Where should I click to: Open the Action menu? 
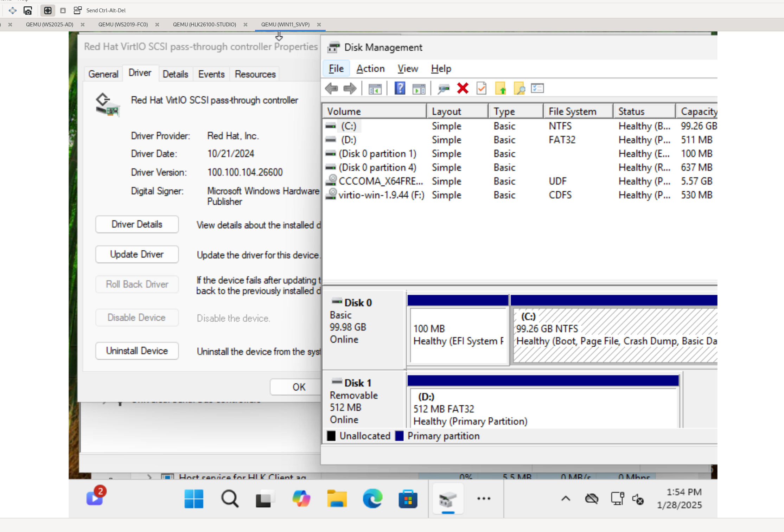tap(370, 69)
